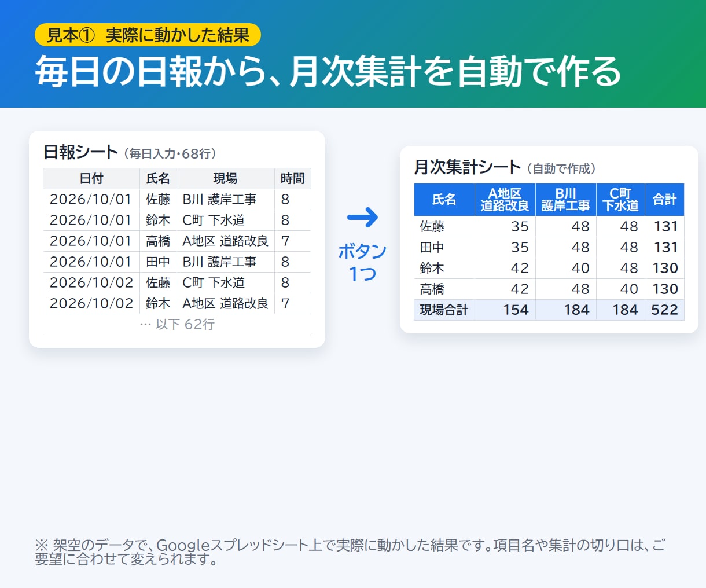706x588 pixels.
Task: Select the 氏名 header in the 日報シート table
Action: (158, 179)
